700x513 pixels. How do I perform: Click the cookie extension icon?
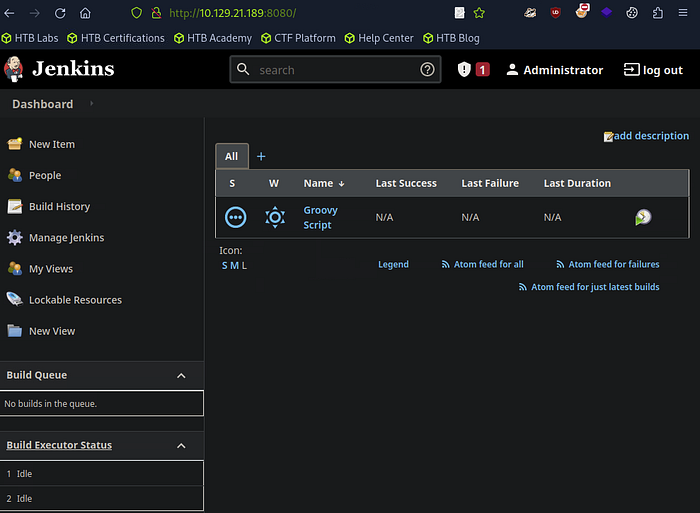[632, 13]
